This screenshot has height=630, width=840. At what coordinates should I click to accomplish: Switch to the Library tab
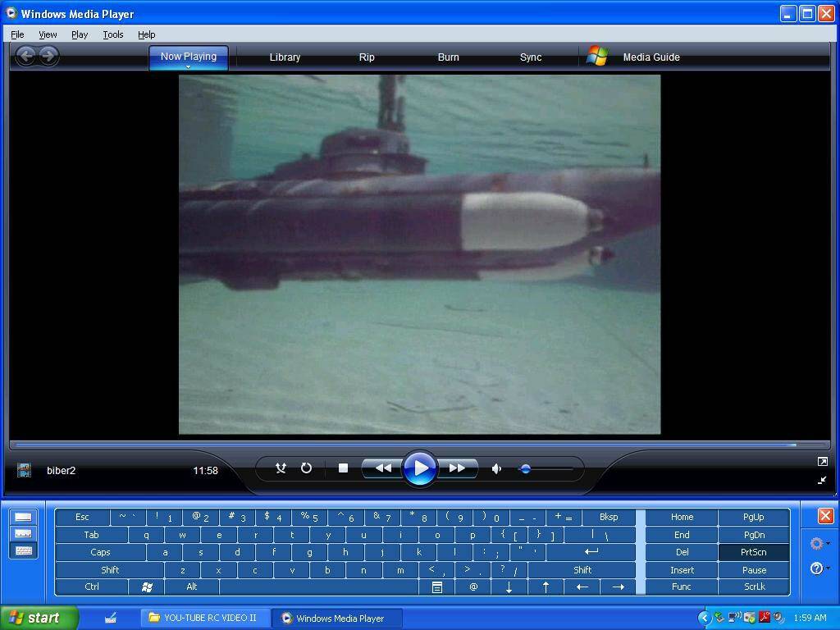[285, 57]
